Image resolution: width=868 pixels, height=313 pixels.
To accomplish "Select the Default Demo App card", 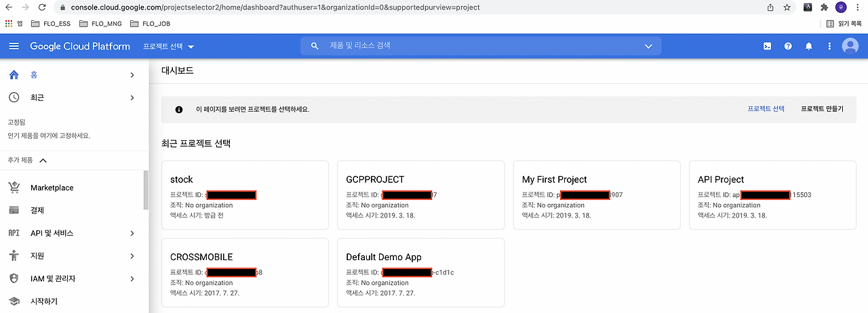I will point(421,272).
